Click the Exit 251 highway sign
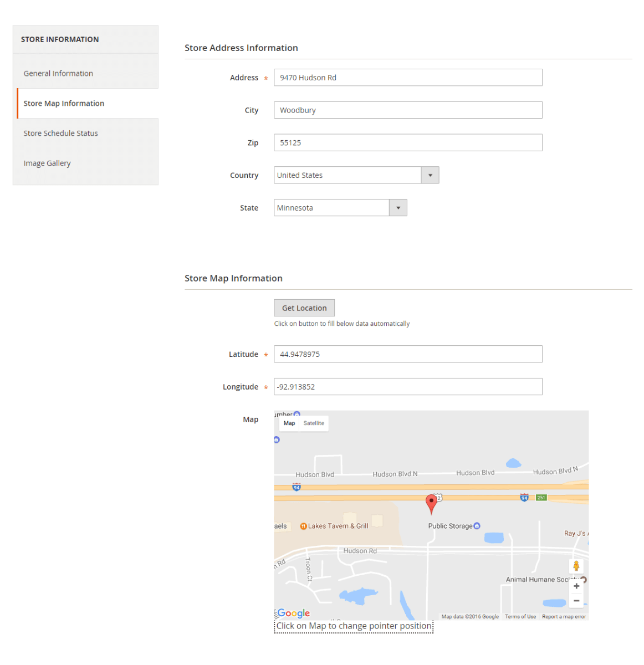 pos(541,498)
